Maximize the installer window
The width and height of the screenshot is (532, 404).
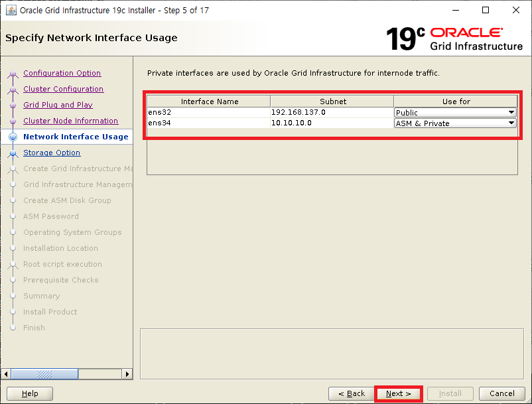click(x=486, y=10)
